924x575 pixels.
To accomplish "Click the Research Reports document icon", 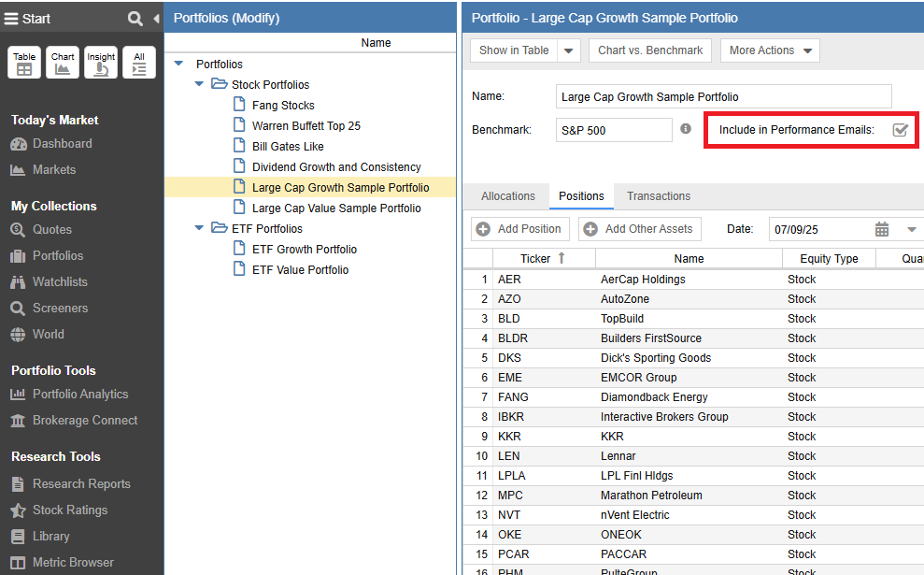I will click(x=18, y=484).
